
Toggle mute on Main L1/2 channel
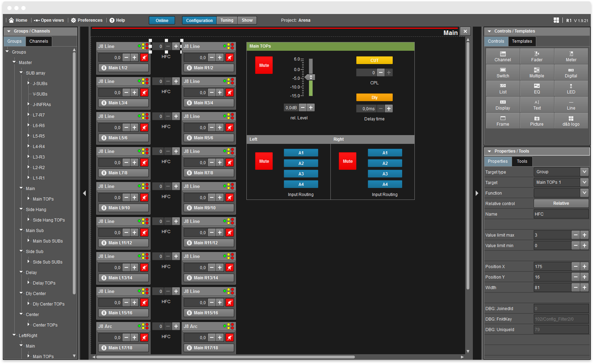[144, 58]
